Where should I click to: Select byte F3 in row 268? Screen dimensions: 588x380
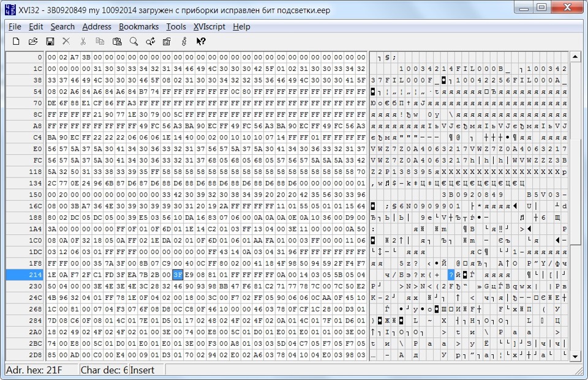coord(121,309)
